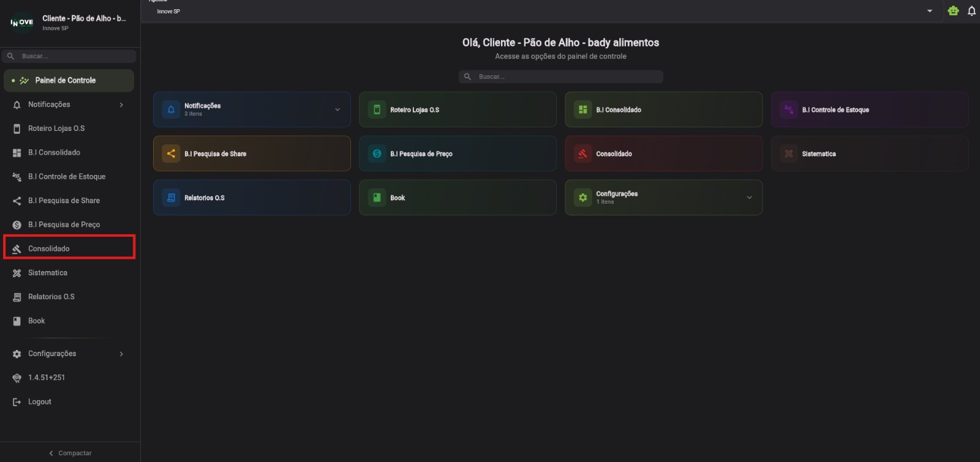Expand the Configurações card chevron
980x462 pixels.
[749, 198]
